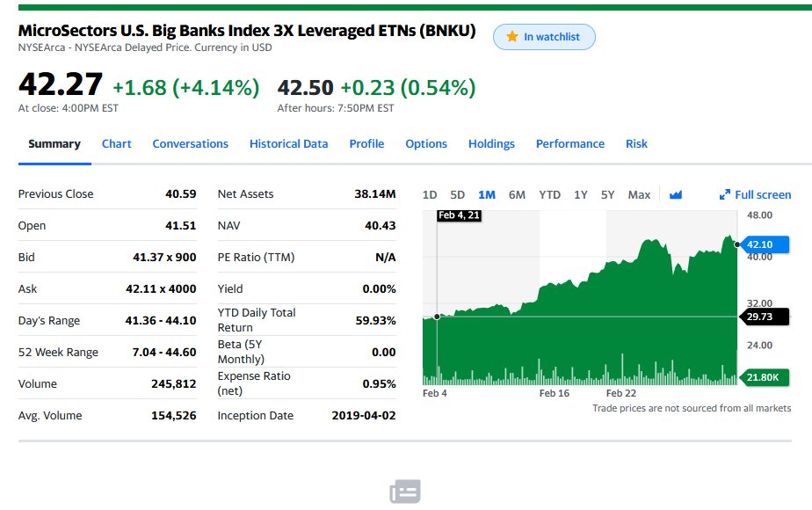The width and height of the screenshot is (812, 510).
Task: Open the Conversations tab
Action: coord(190,143)
